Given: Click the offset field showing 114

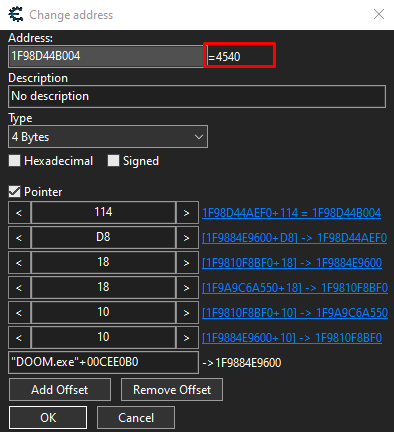Looking at the screenshot, I should 103,212.
